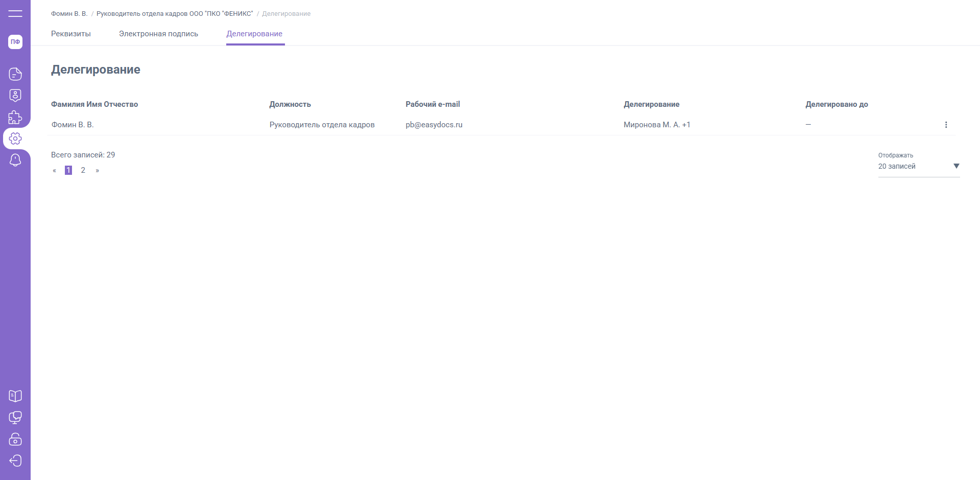Open the hamburger menu in the sidebar
This screenshot has width=980, height=480.
click(15, 14)
